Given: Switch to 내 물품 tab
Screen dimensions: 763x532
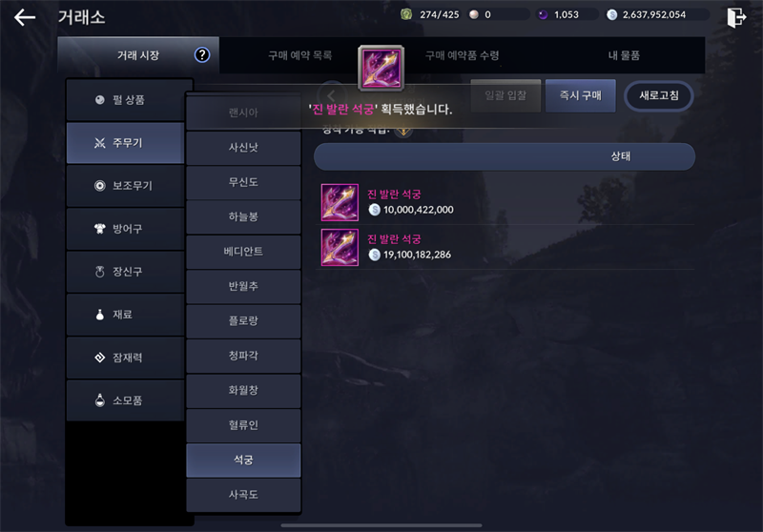Looking at the screenshot, I should pos(624,55).
